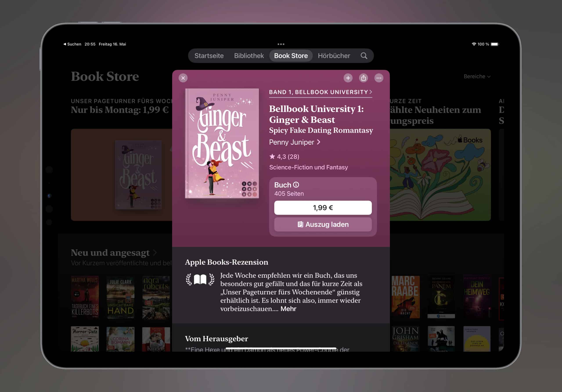Screen dimensions: 562x392
Task: Select the Book Store tab
Action: click(291, 56)
